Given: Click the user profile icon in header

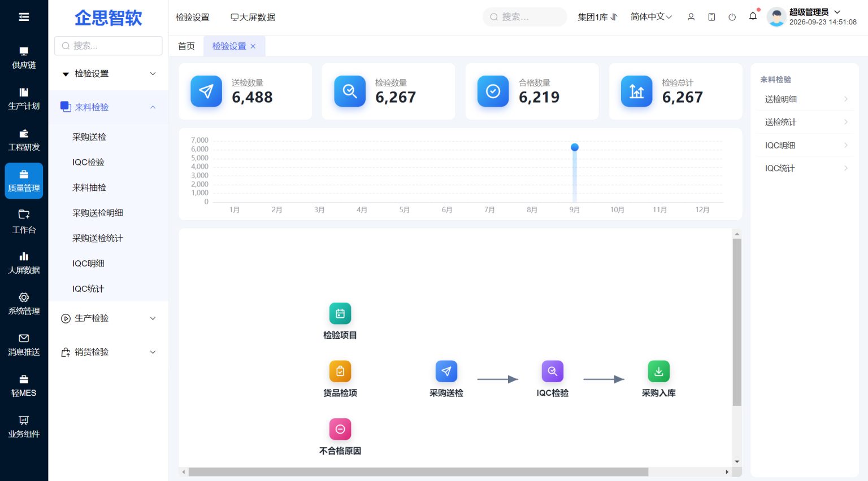Looking at the screenshot, I should tap(691, 17).
